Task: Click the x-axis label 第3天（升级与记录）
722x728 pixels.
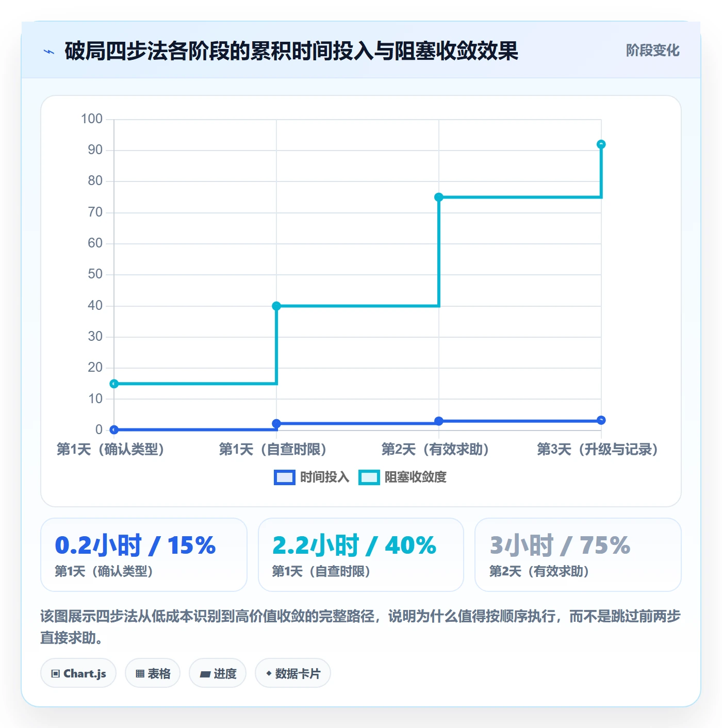Action: coord(598,449)
